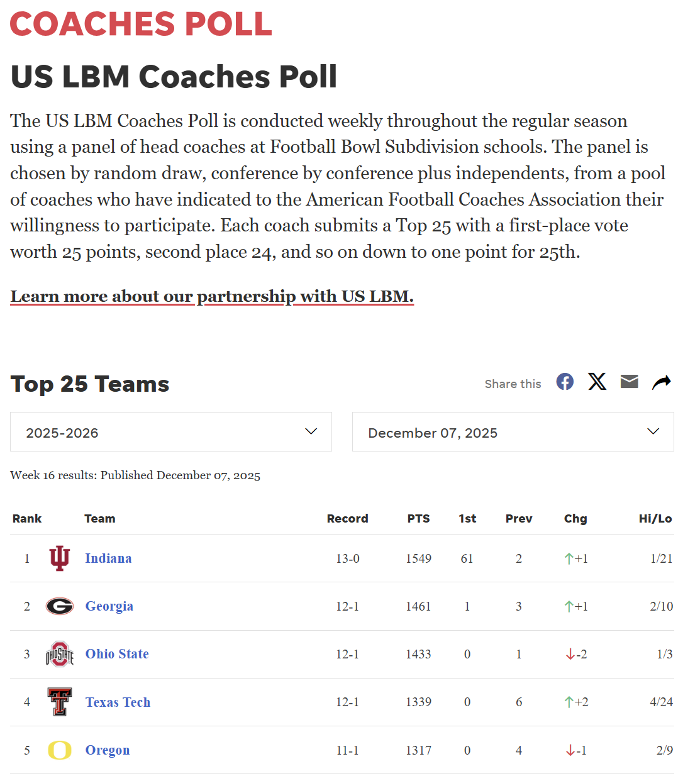Click the Indiana team logo
This screenshot has width=700, height=776.
coord(60,558)
